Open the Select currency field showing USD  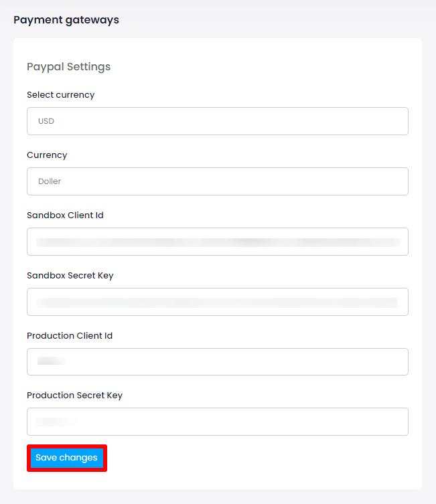tap(218, 121)
